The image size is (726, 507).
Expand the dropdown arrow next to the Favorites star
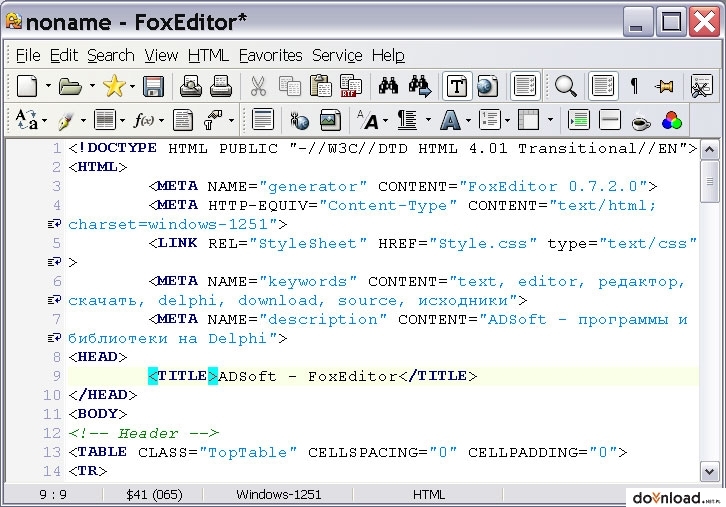pos(132,86)
